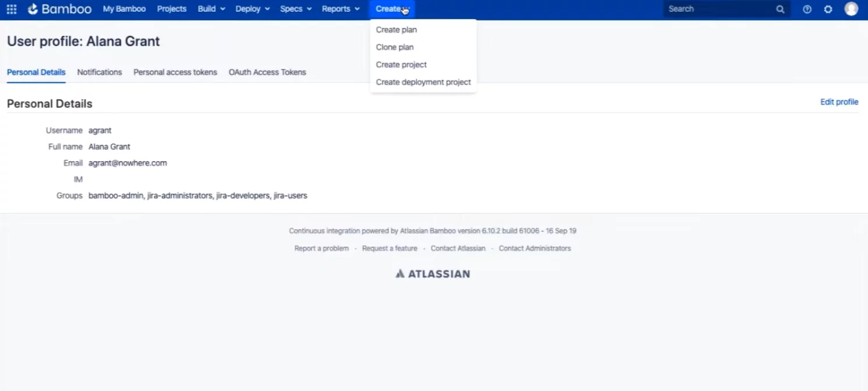Image resolution: width=868 pixels, height=391 pixels.
Task: Switch to OAuth Access Tokens tab
Action: point(267,72)
